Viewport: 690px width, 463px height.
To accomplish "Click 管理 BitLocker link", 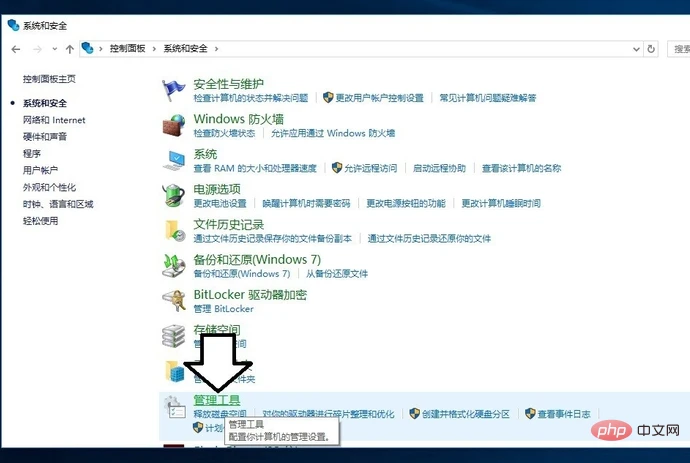I will tap(224, 309).
